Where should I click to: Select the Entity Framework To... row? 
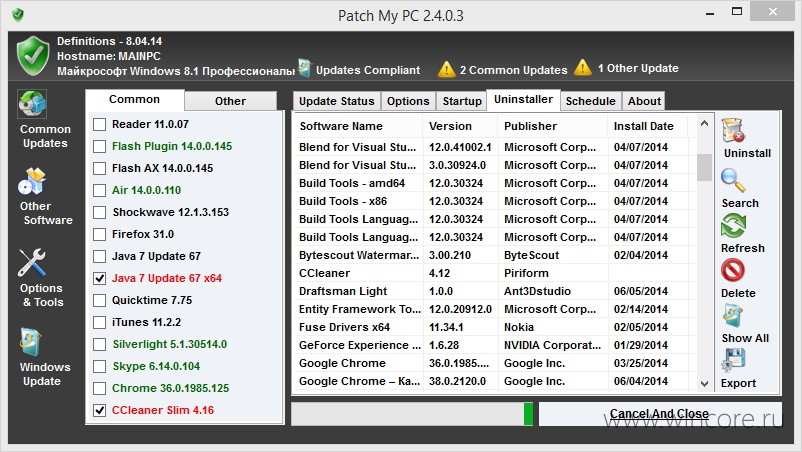[495, 309]
